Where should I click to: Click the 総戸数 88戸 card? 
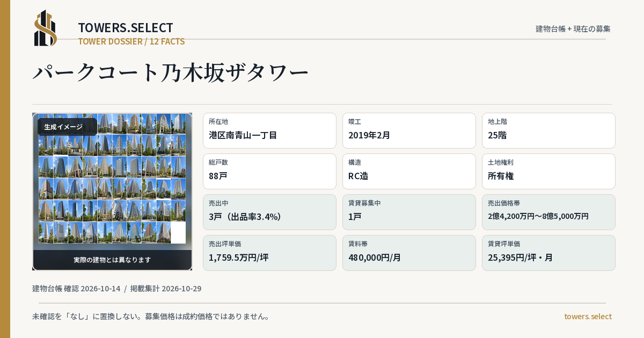click(269, 171)
